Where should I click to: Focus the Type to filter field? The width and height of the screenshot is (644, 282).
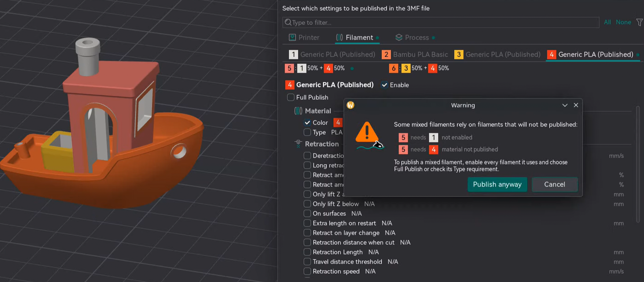(x=441, y=22)
